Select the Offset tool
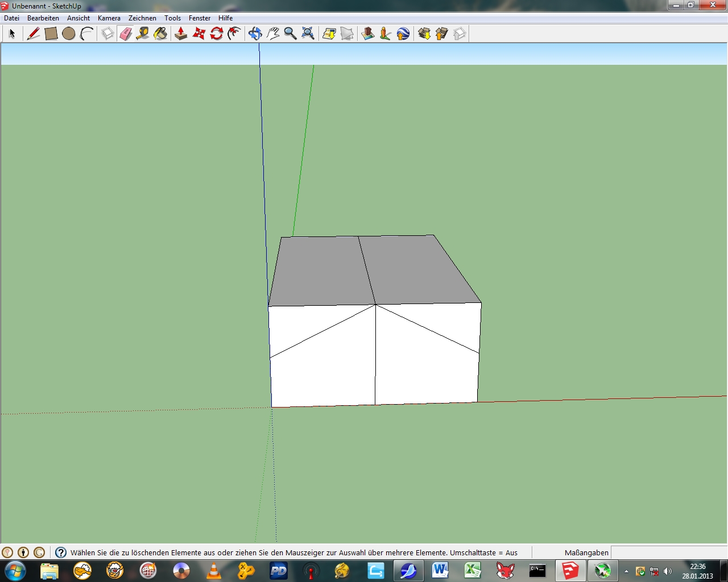 [x=234, y=34]
